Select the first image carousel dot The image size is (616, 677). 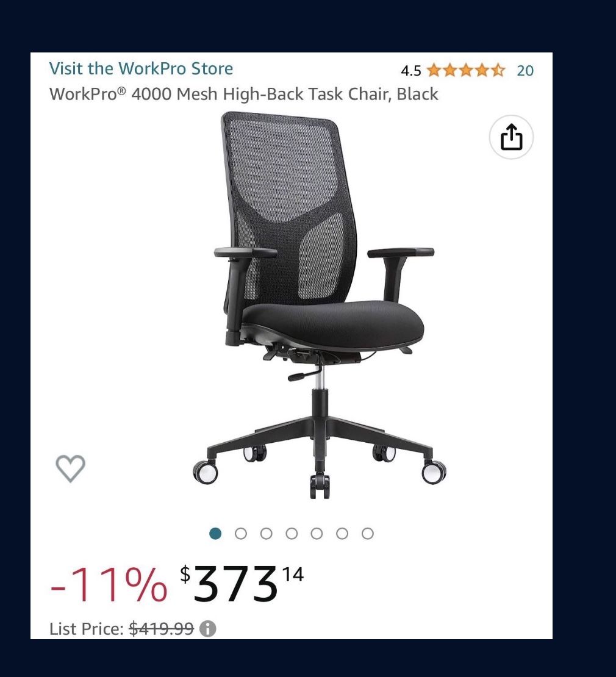pyautogui.click(x=215, y=534)
